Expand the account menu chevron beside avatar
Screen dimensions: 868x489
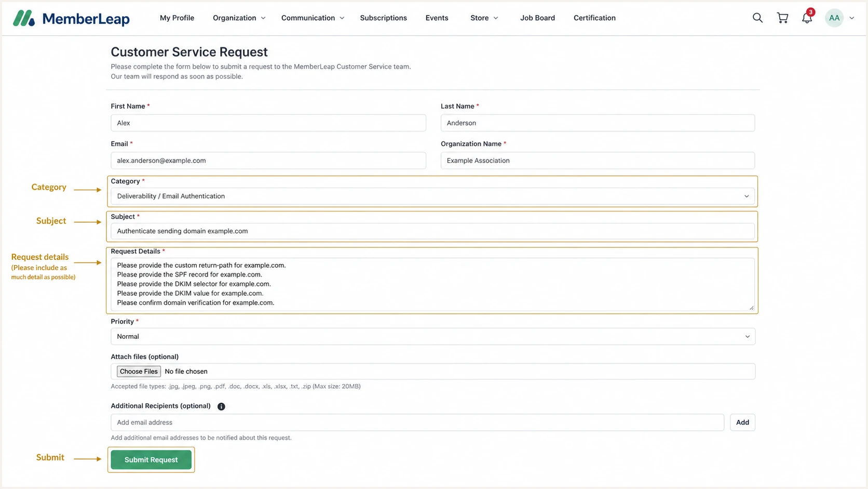click(852, 18)
